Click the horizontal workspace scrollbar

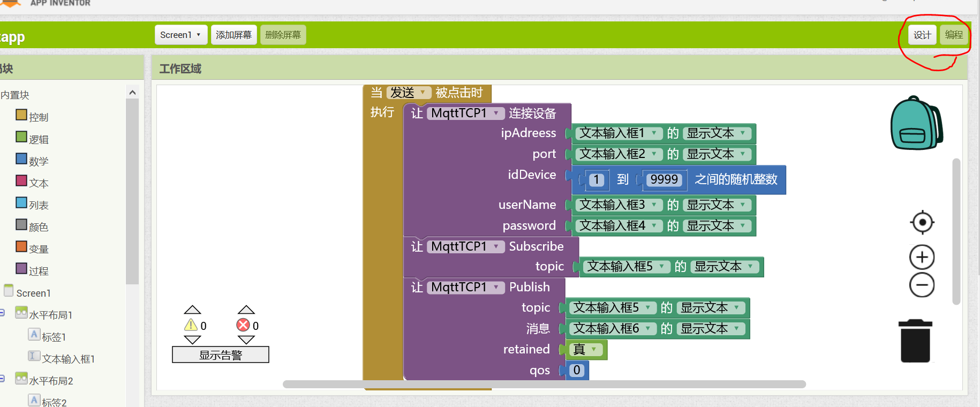tap(544, 384)
